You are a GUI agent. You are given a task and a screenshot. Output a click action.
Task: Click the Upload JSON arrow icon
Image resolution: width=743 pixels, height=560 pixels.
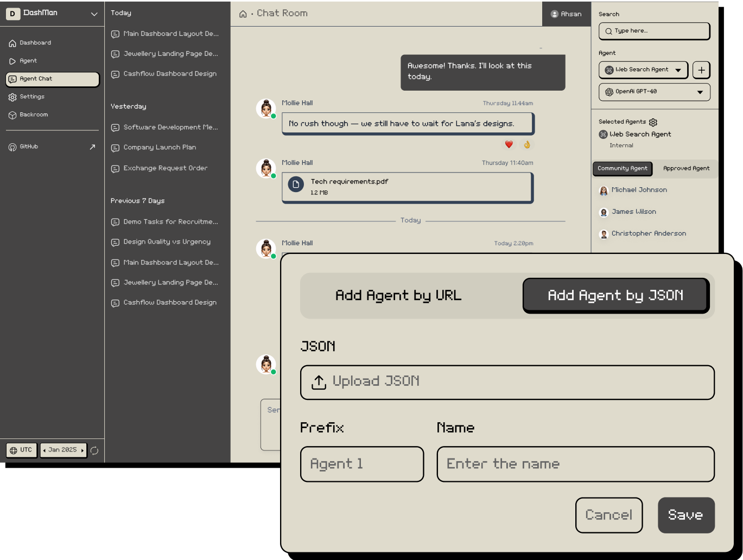tap(319, 382)
